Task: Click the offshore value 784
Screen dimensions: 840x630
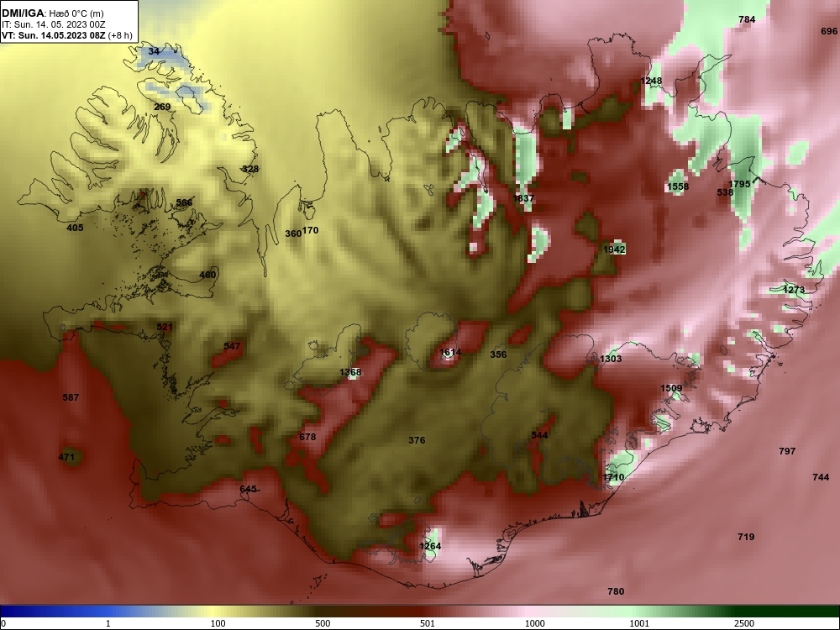Action: pyautogui.click(x=747, y=19)
